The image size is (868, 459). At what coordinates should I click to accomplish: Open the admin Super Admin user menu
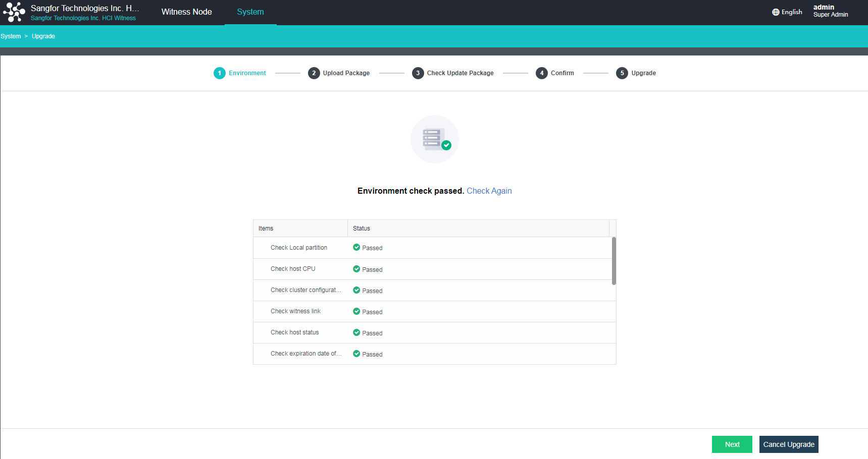[x=830, y=11]
